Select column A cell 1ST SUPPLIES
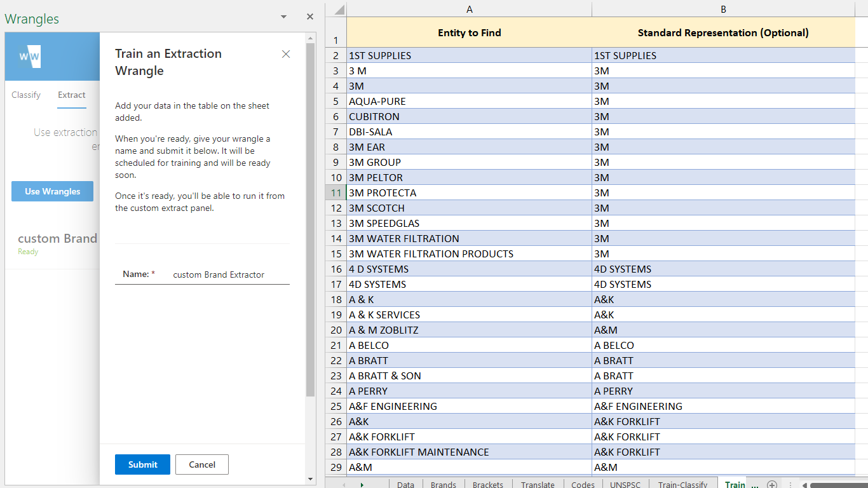This screenshot has width=868, height=488. point(469,55)
